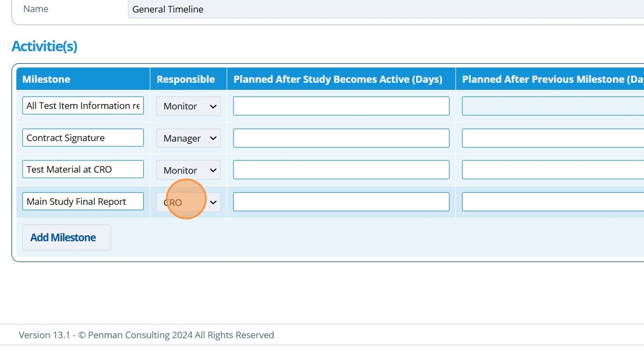Open Responsible dropdown for Test Material row
Screen dimensions: 644x360
point(188,170)
